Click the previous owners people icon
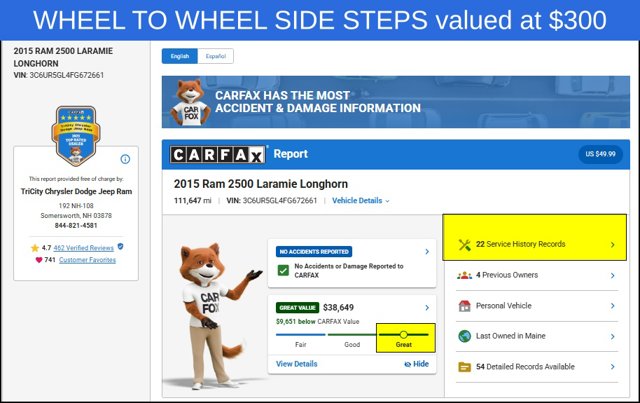 (x=464, y=275)
